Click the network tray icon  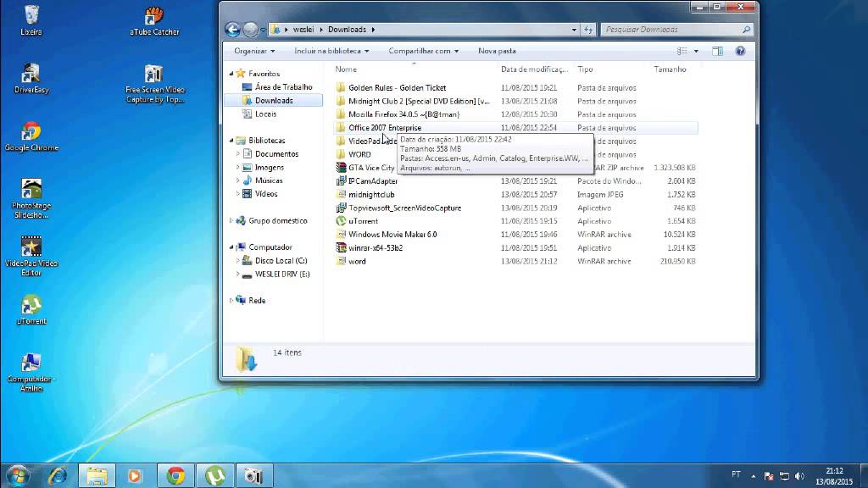point(784,476)
